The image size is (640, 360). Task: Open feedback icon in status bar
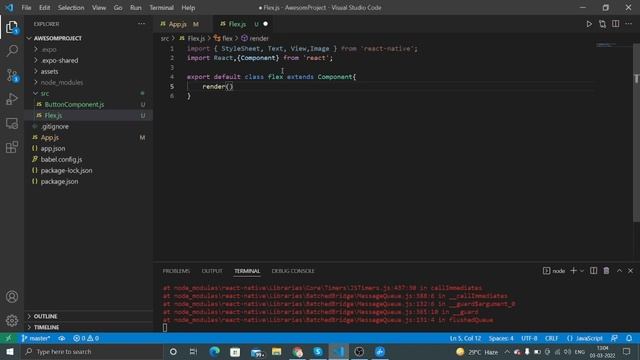(614, 338)
